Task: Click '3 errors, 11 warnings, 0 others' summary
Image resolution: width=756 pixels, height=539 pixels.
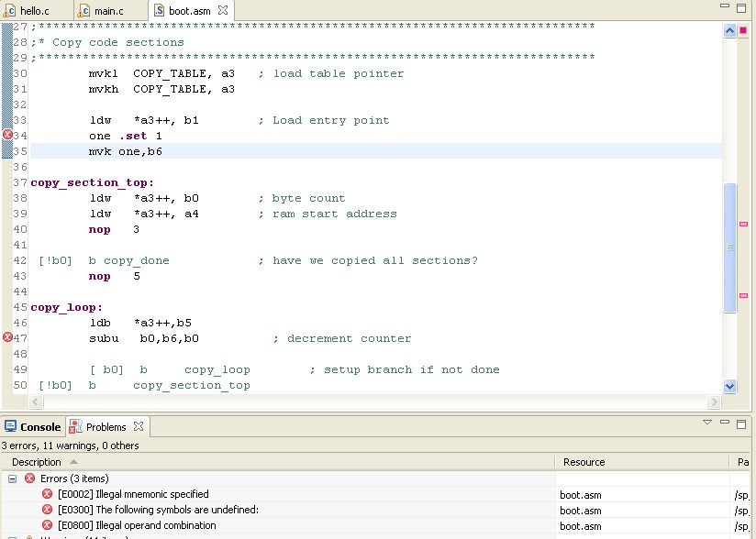Action: point(71,445)
